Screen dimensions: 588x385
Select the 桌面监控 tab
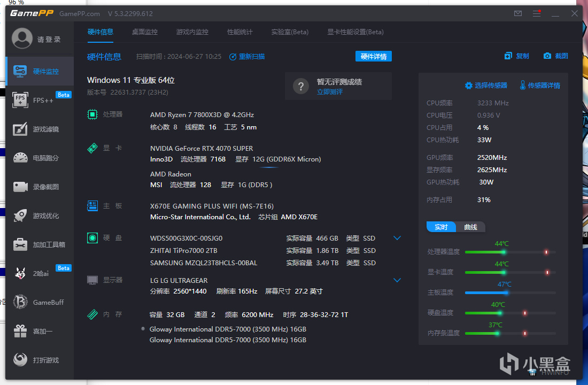click(145, 32)
